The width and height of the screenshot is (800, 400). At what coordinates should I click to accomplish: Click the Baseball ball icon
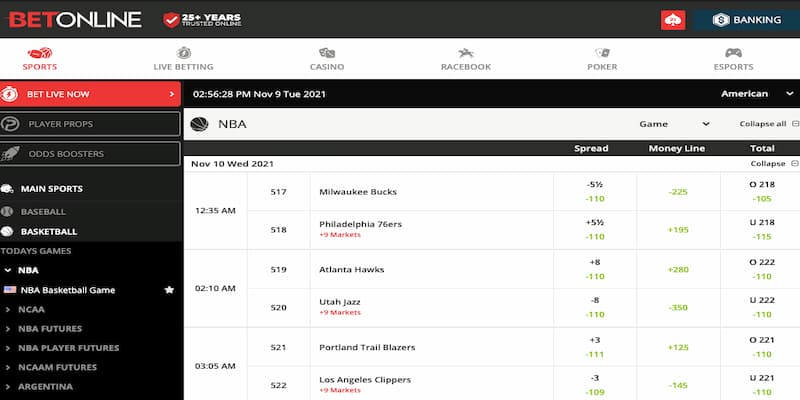[7, 211]
